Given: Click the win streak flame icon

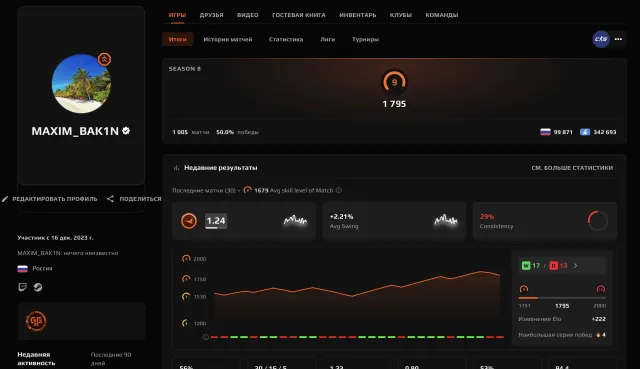Looking at the screenshot, I should tap(598, 335).
